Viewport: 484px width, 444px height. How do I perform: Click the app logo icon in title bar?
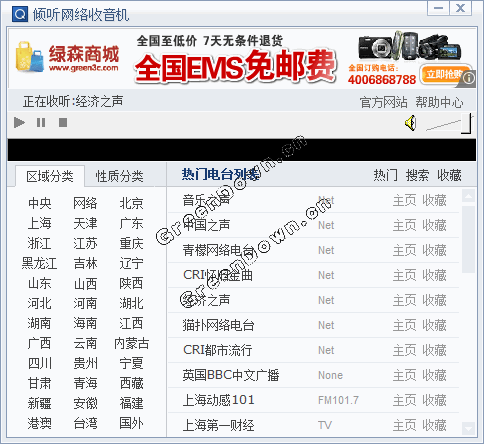pos(20,14)
